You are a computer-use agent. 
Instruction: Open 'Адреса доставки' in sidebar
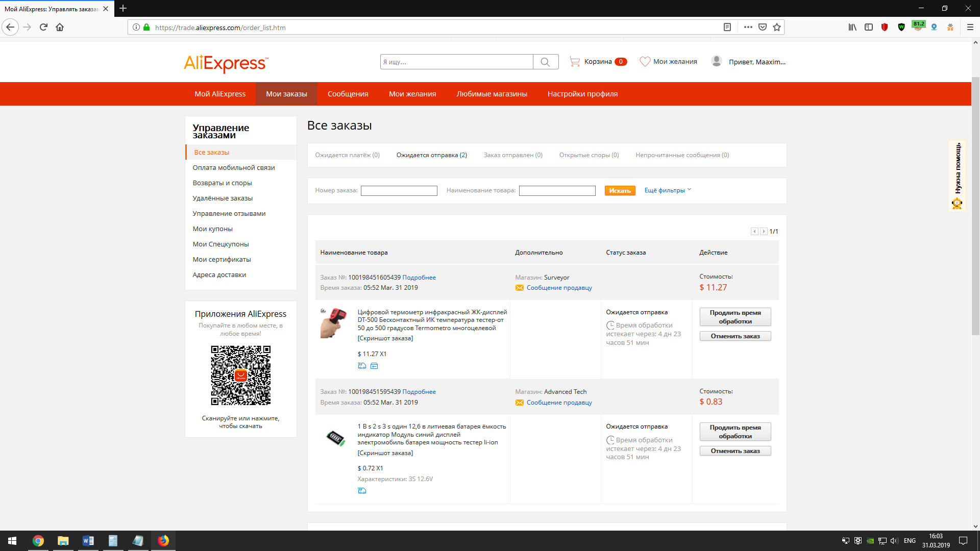[x=219, y=274]
